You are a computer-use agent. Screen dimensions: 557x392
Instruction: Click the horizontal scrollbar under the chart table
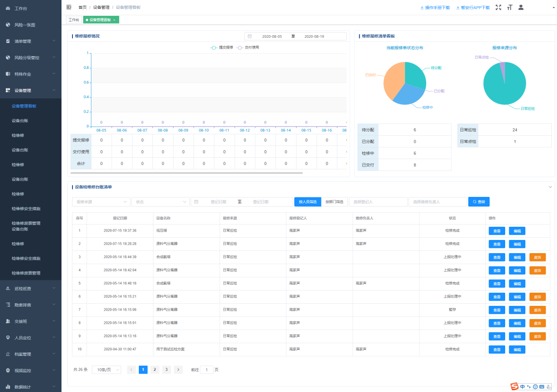click(x=187, y=173)
